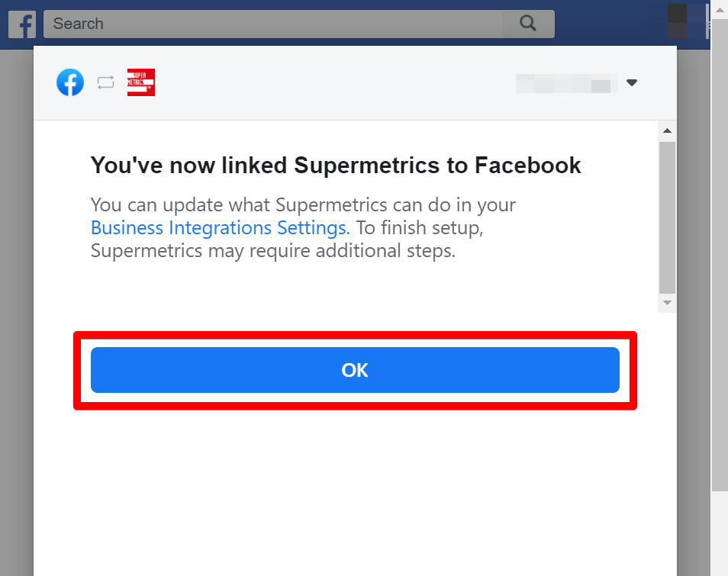Viewport: 728px width, 576px height.
Task: Open Business Integrations Settings
Action: 219,227
